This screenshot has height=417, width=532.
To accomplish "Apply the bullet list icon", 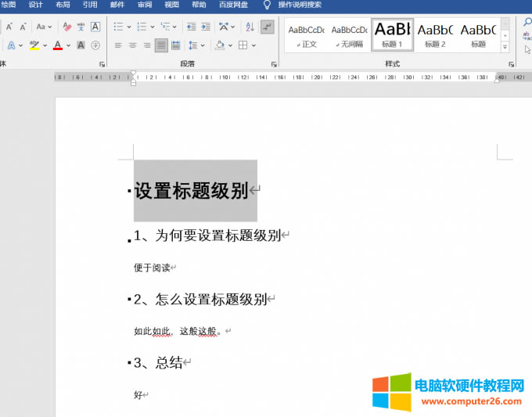I will coord(118,27).
